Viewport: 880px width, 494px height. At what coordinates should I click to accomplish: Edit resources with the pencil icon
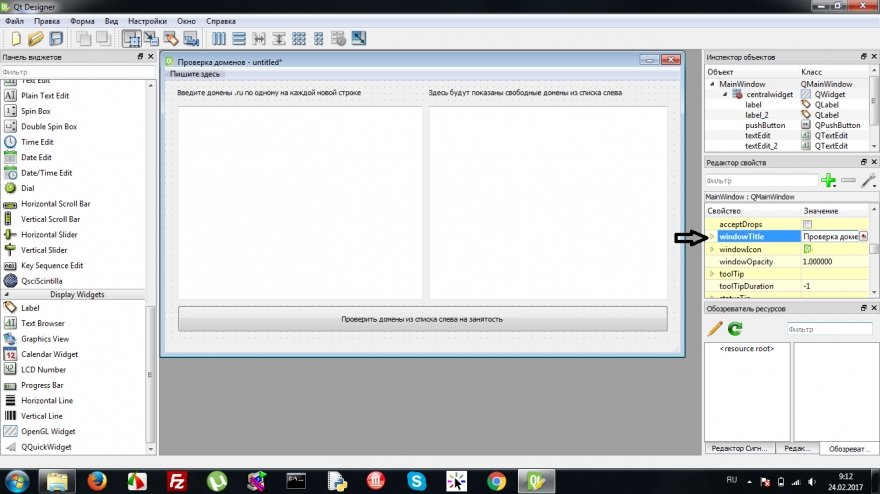click(714, 329)
